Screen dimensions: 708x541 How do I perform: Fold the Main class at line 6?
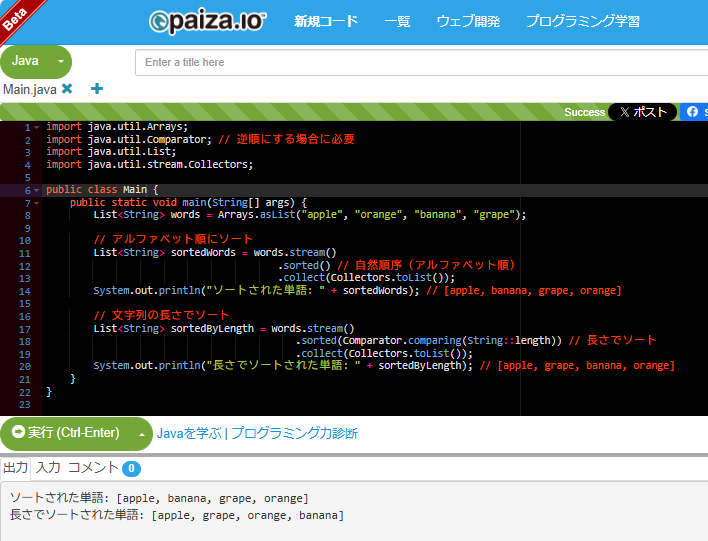pos(37,190)
